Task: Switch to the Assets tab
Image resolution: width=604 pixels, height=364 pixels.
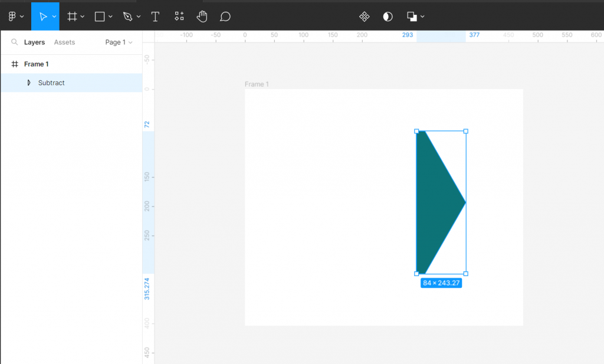Action: pos(65,42)
